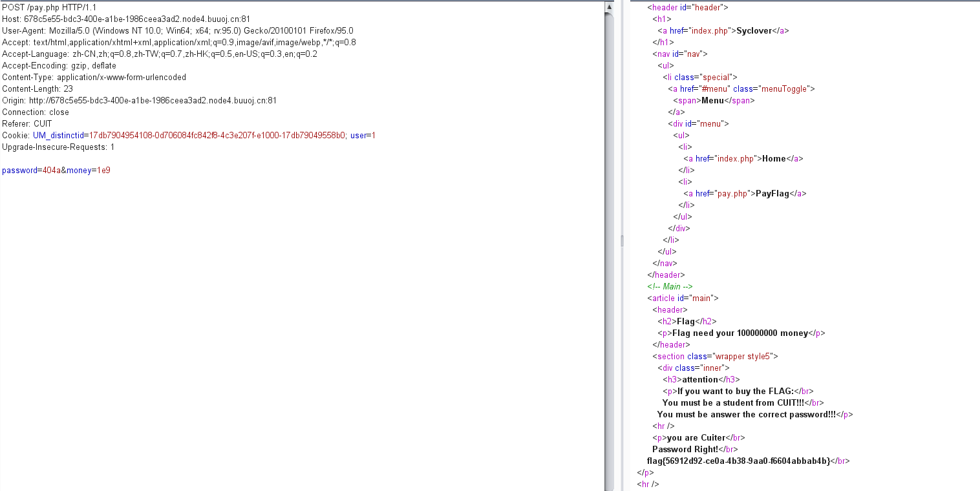
Task: Click "You must be a student from CUIT" line
Action: click(743, 403)
